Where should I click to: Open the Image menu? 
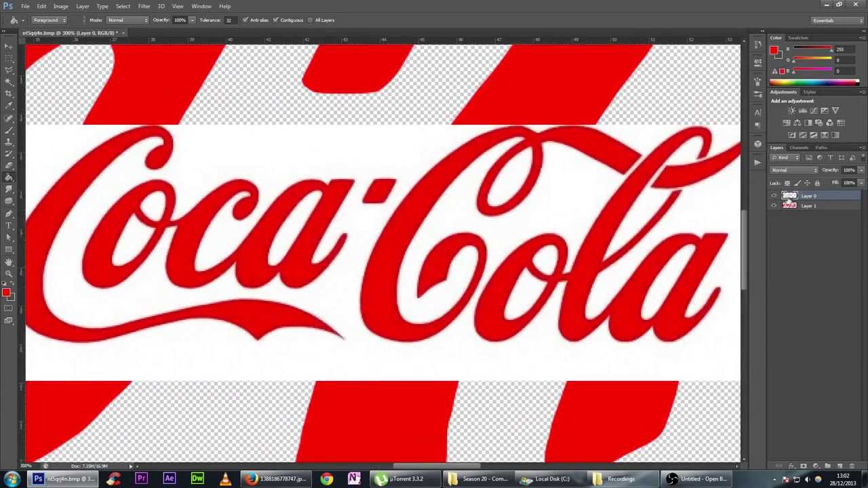[x=60, y=6]
